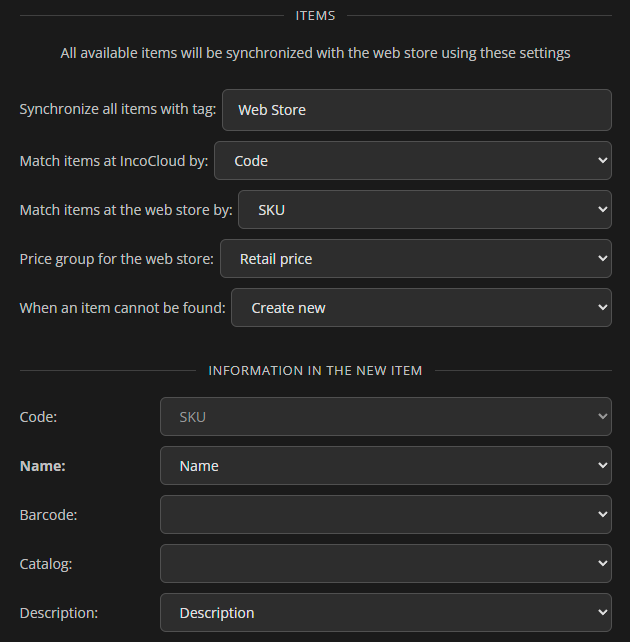Click the 'Description:' label
Viewport: 630px width, 642px height.
59,613
